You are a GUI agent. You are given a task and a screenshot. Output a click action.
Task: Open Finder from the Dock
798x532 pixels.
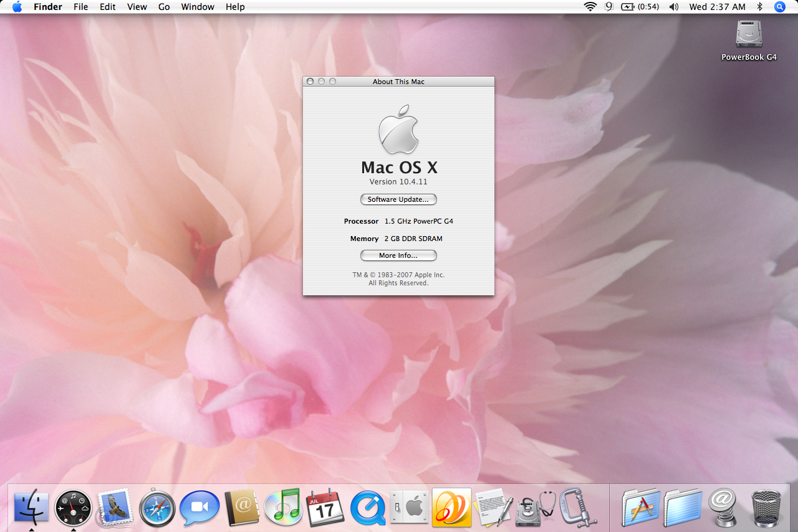point(31,507)
